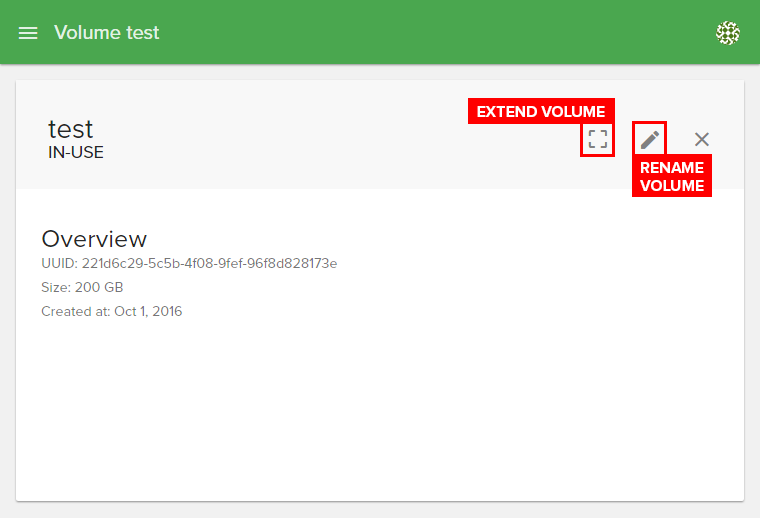760x518 pixels.
Task: Click the 'Size:' field label
Action: click(x=56, y=288)
